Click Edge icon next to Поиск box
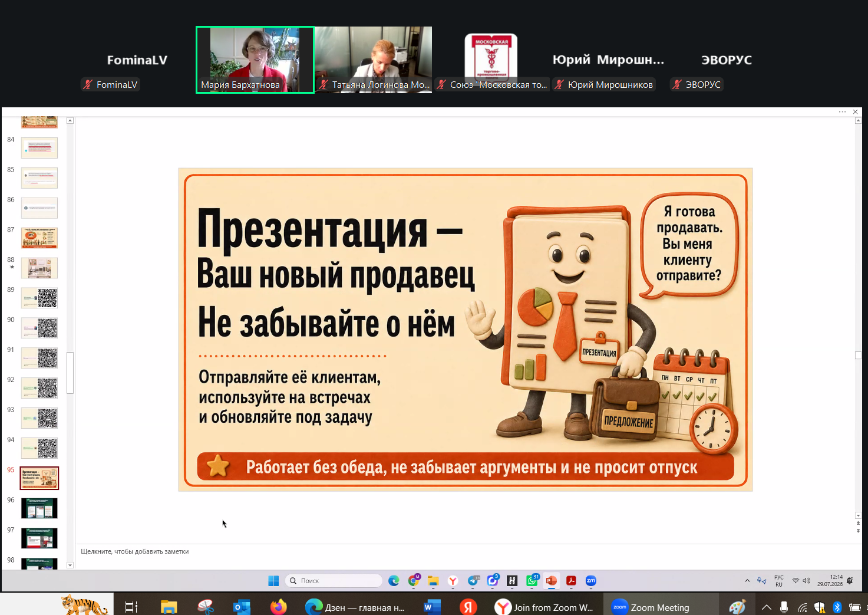Viewport: 868px width, 615px height. pyautogui.click(x=394, y=581)
